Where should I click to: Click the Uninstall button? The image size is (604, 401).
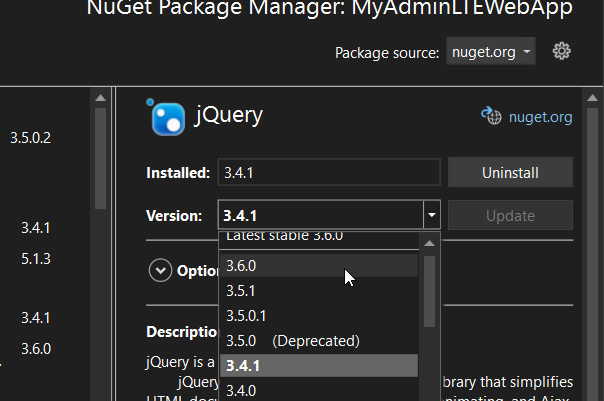510,172
